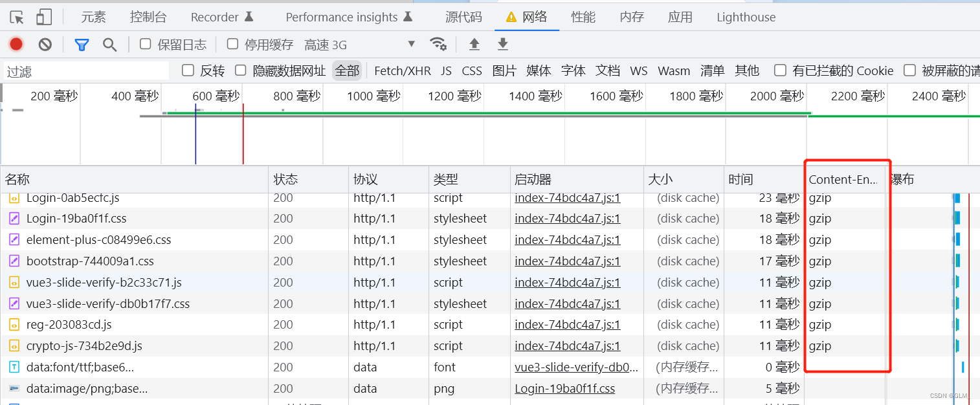Switch to the 应用 tab

(x=680, y=17)
